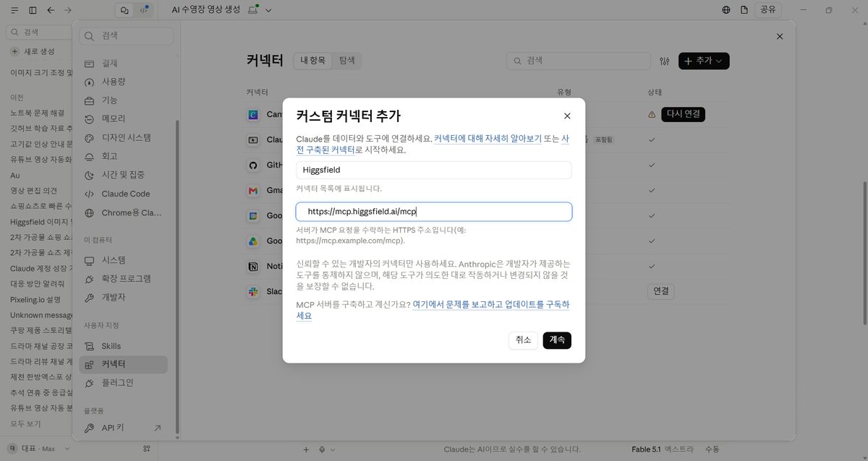Click the 공유 share button
The height and width of the screenshot is (461, 868).
pyautogui.click(x=767, y=10)
